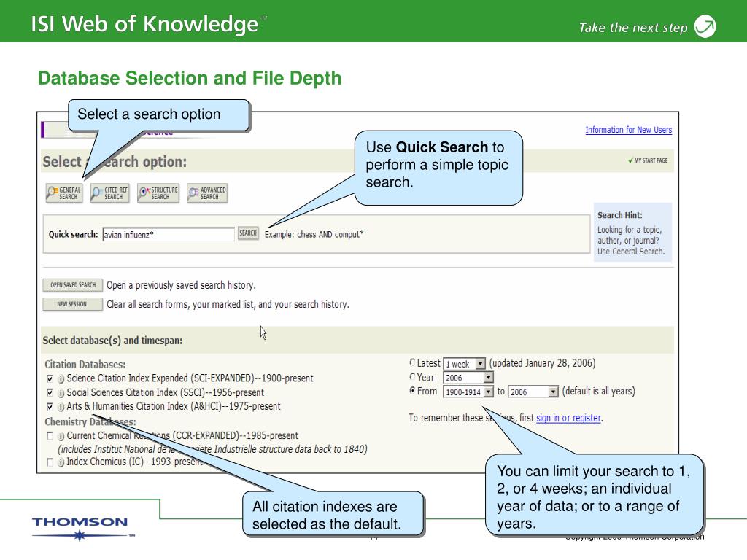Uncheck Arts & Humanities Citation Index checkbox
The height and width of the screenshot is (560, 747).
pos(50,407)
